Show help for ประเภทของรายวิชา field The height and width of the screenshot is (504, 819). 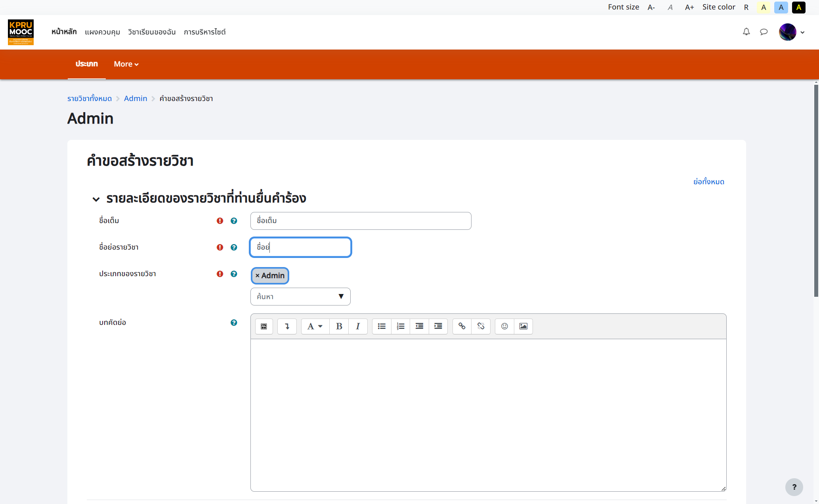234,274
